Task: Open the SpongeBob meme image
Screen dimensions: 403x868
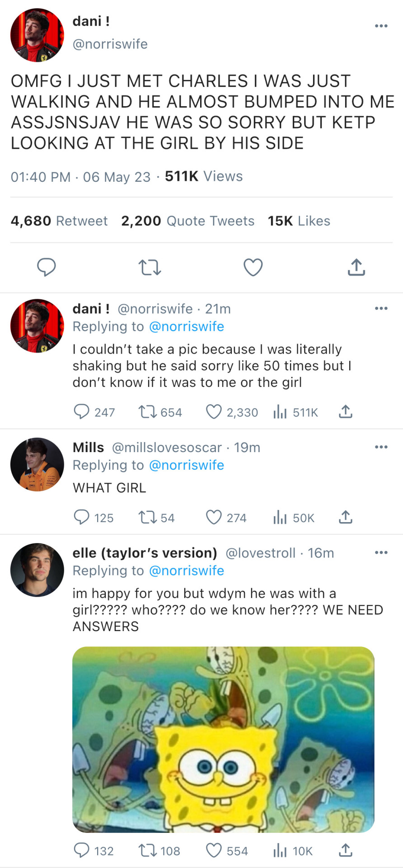Action: coord(223,740)
